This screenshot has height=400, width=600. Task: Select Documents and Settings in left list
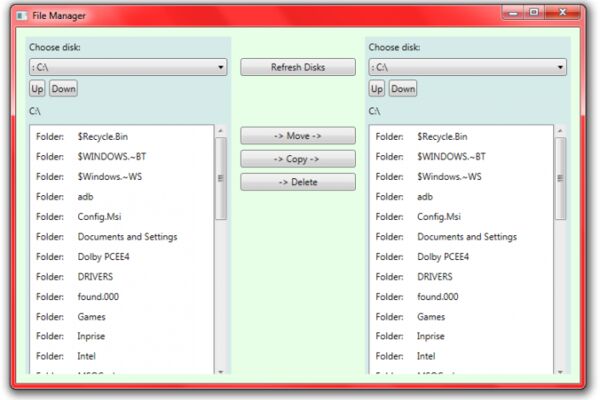(122, 237)
